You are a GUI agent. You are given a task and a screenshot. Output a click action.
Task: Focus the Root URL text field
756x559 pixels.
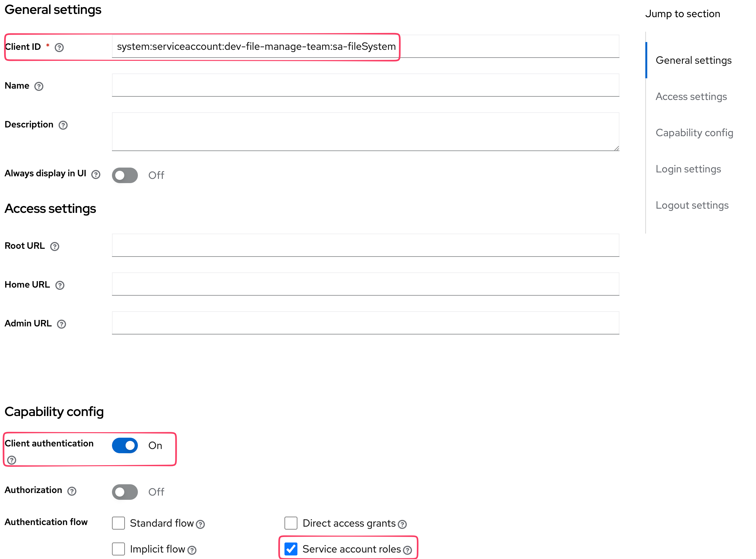366,245
